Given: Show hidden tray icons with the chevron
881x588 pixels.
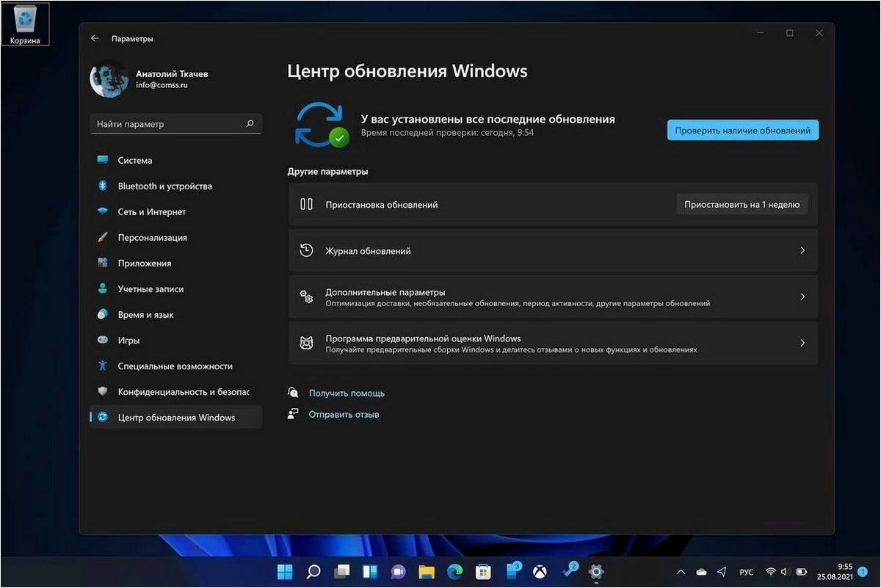Looking at the screenshot, I should coord(681,571).
